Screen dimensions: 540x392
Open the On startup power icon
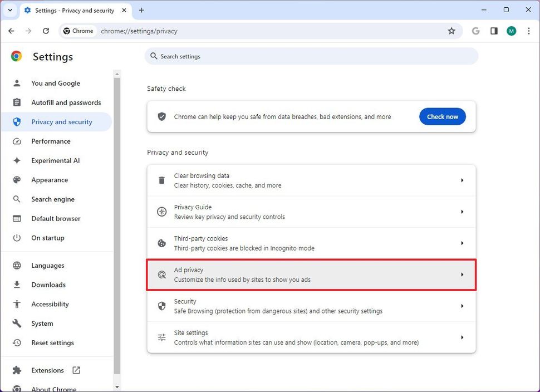(17, 238)
